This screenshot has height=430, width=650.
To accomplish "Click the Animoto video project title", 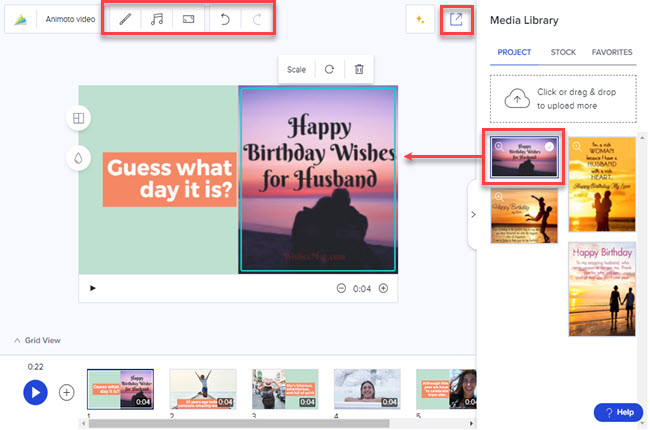I will pyautogui.click(x=70, y=19).
